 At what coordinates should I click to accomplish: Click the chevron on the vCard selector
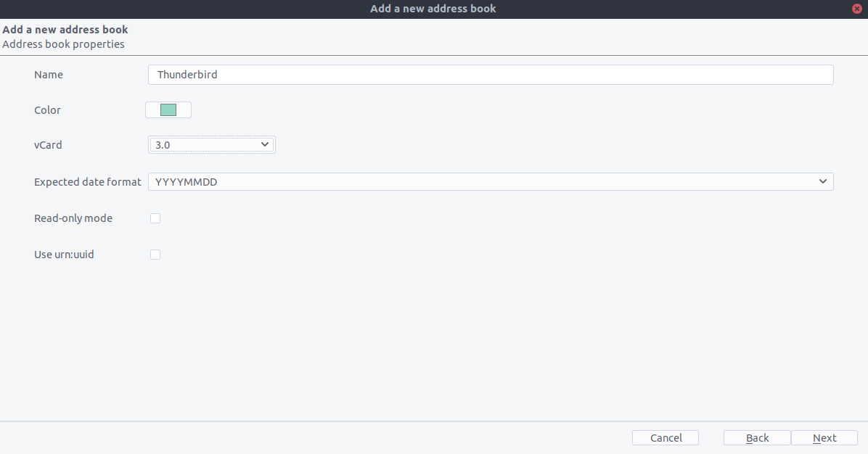(x=266, y=144)
